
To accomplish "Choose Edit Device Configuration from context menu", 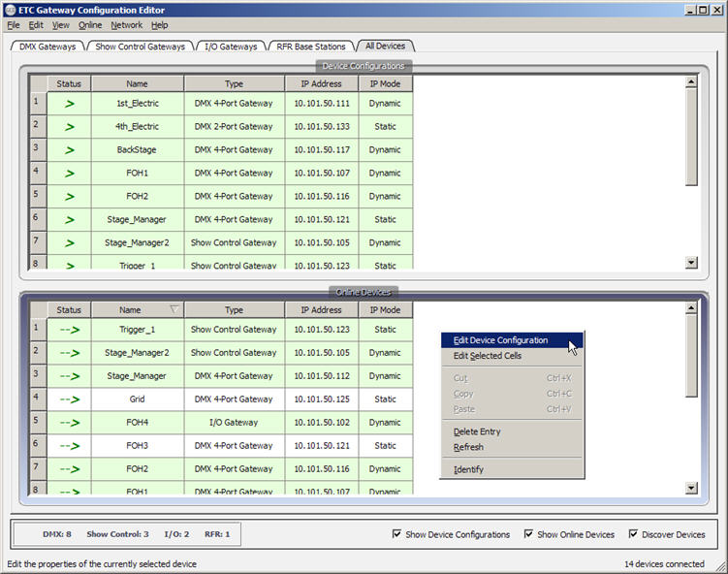I will [x=500, y=340].
